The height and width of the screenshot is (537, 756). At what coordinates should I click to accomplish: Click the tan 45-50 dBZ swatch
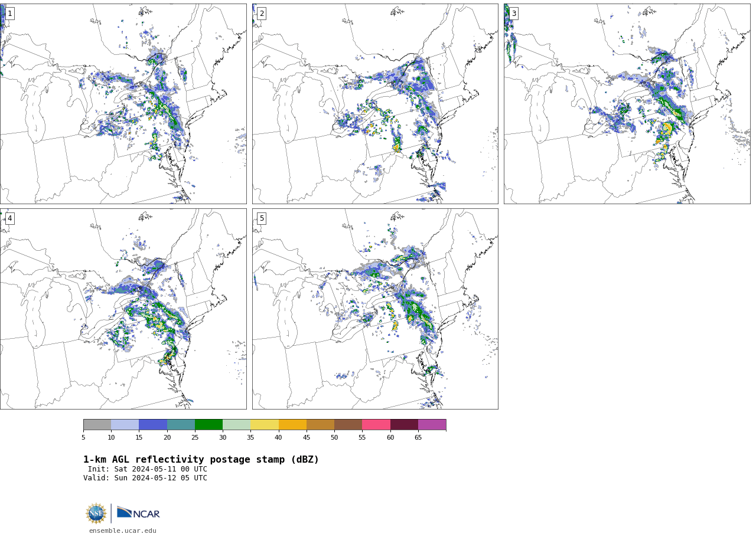click(x=320, y=425)
